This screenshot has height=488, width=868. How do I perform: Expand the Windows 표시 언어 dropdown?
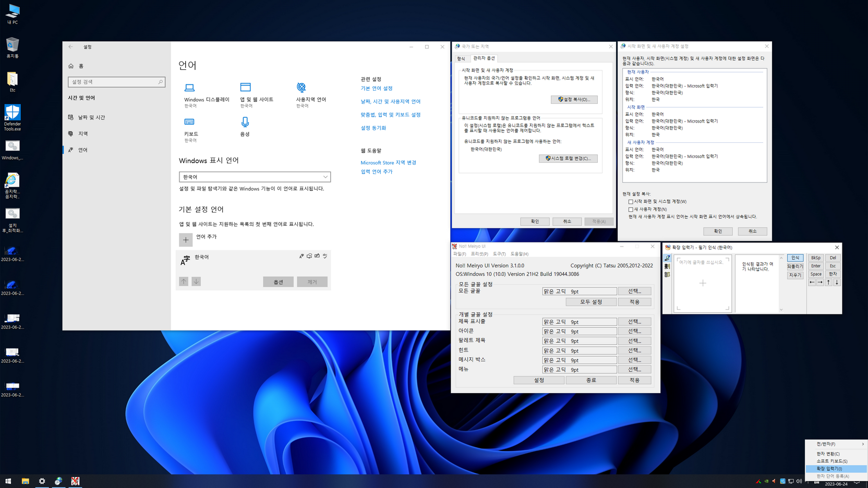click(255, 177)
